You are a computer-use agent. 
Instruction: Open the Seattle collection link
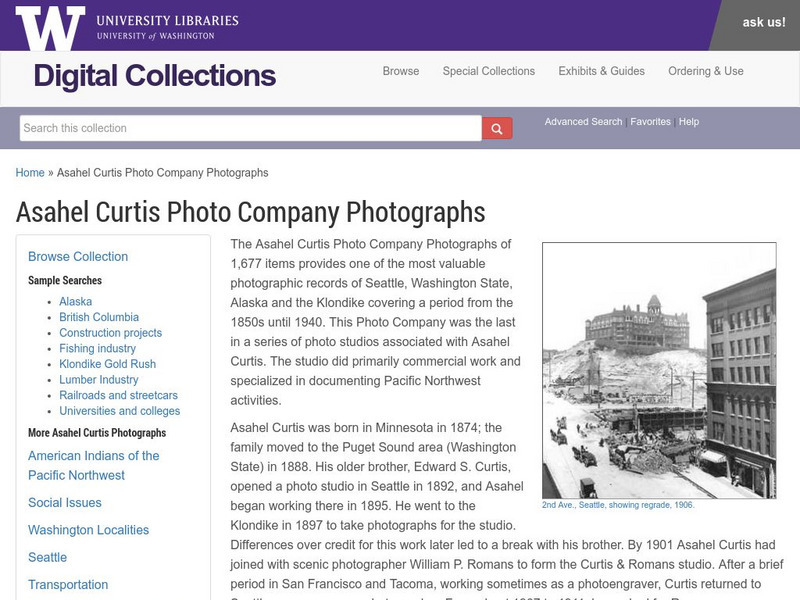[x=47, y=557]
